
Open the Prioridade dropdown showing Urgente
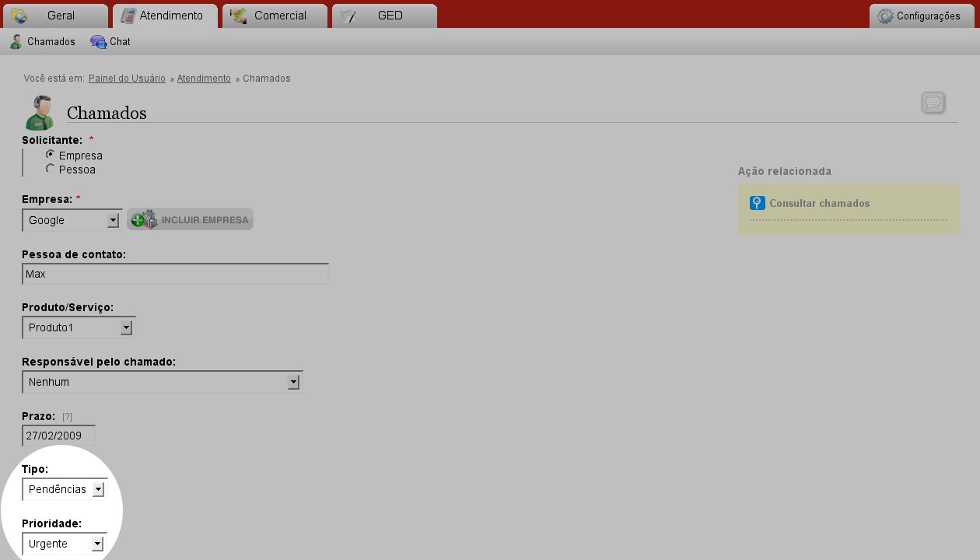[x=65, y=544]
